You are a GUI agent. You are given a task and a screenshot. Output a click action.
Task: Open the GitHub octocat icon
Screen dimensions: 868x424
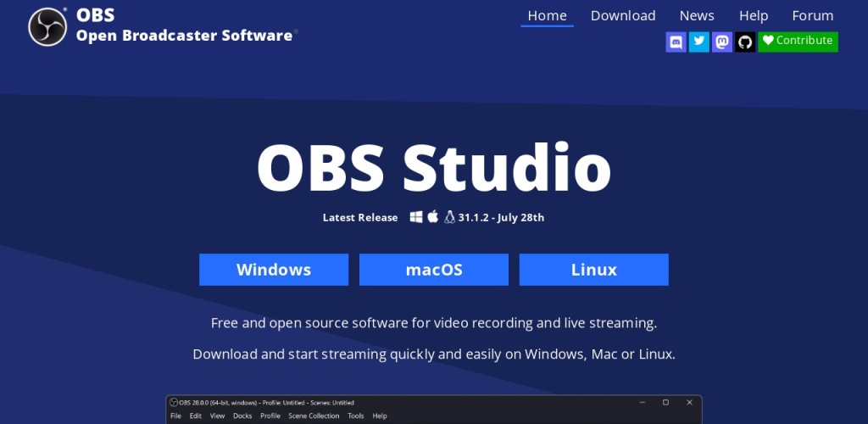744,42
